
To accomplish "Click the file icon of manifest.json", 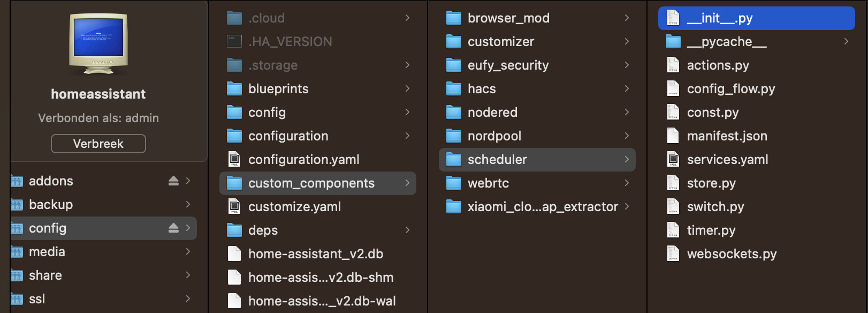I will click(673, 136).
